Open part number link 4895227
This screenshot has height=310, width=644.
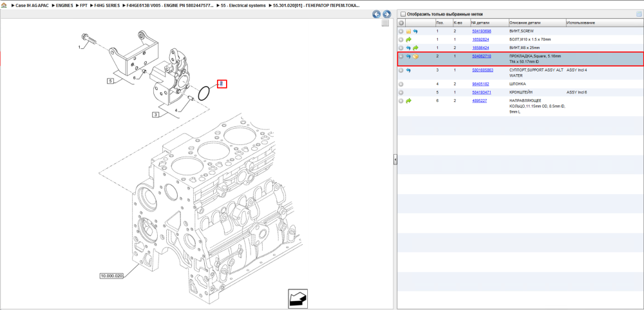pos(479,101)
